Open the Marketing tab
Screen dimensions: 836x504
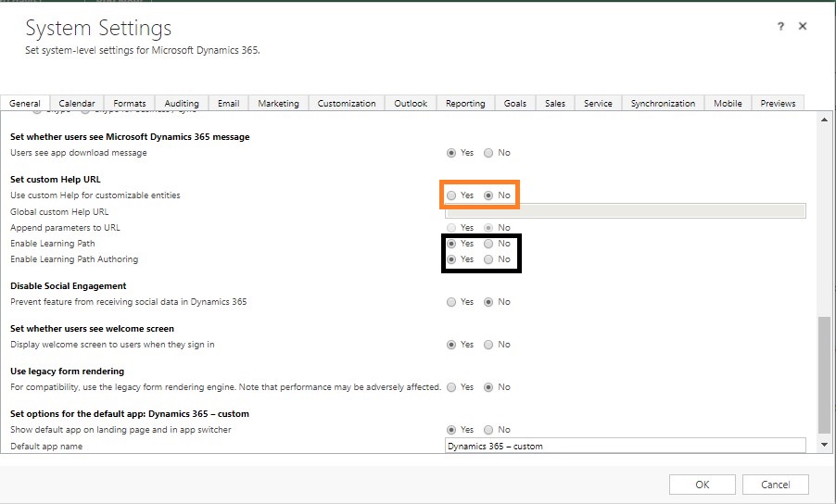[x=278, y=103]
